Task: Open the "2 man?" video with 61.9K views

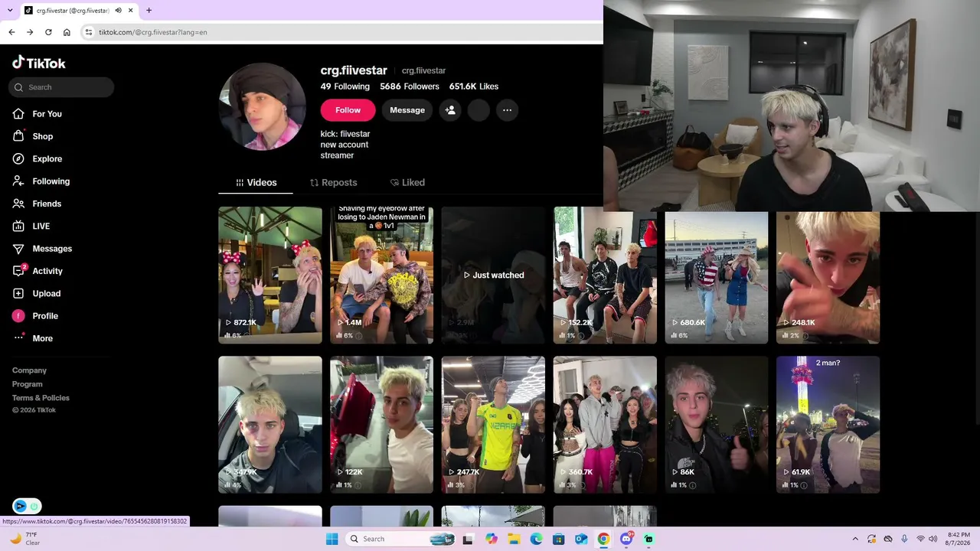Action: click(828, 425)
